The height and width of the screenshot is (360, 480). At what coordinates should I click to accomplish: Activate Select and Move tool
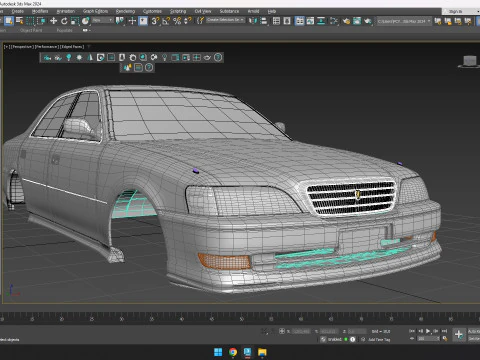click(x=53, y=21)
